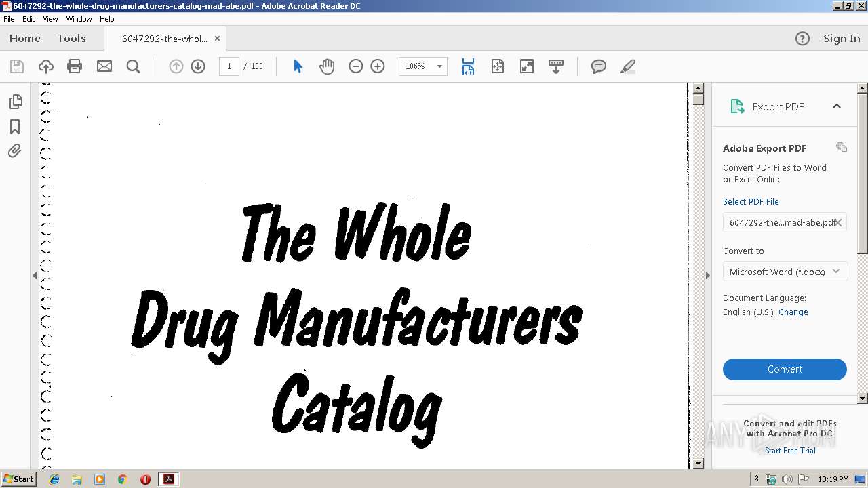Click the 10:19 PM system clock

click(833, 479)
